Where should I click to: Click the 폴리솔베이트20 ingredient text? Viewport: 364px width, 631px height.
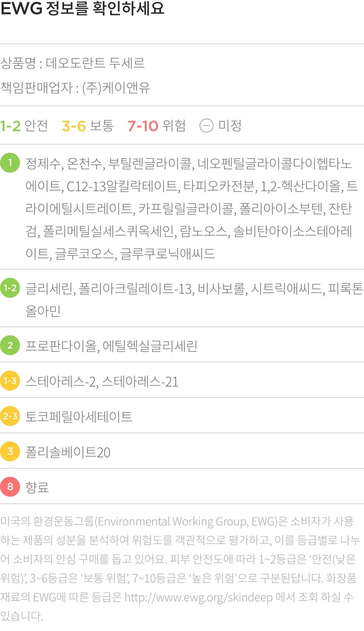(x=68, y=452)
